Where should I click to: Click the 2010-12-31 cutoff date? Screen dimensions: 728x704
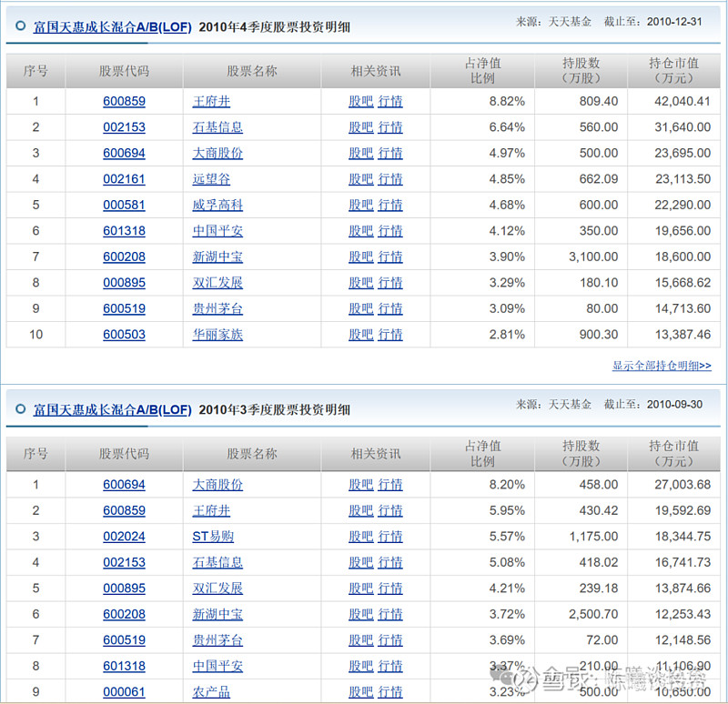[674, 21]
